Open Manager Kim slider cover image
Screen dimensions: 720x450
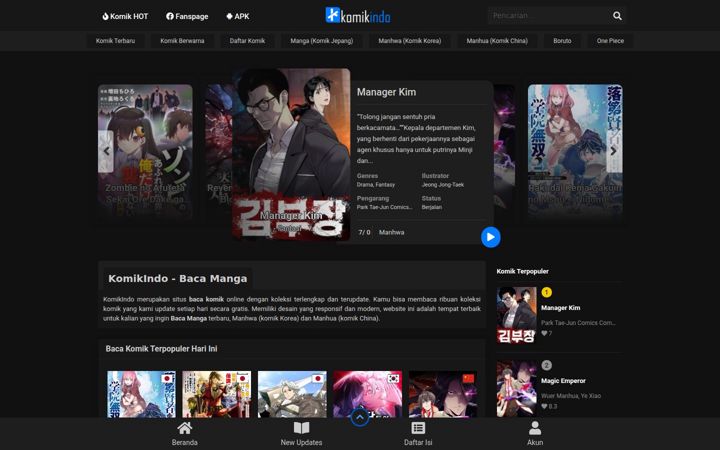click(292, 154)
